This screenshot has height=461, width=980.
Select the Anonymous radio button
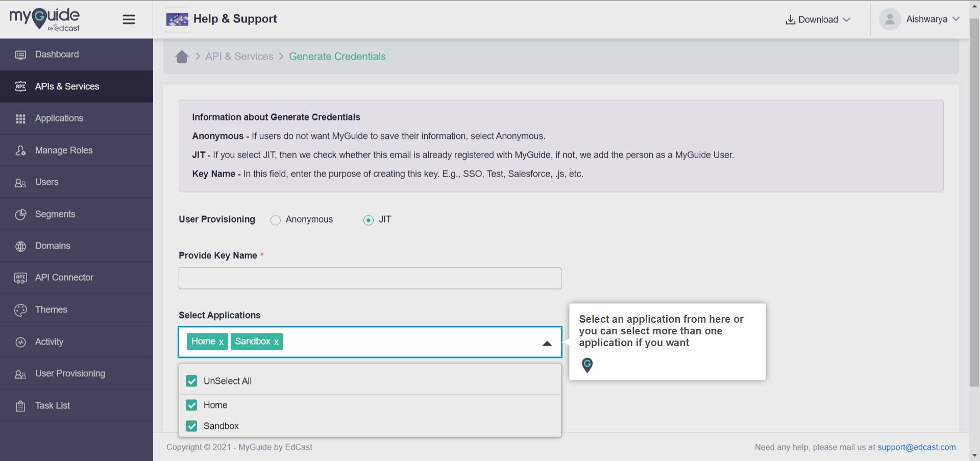coord(276,220)
